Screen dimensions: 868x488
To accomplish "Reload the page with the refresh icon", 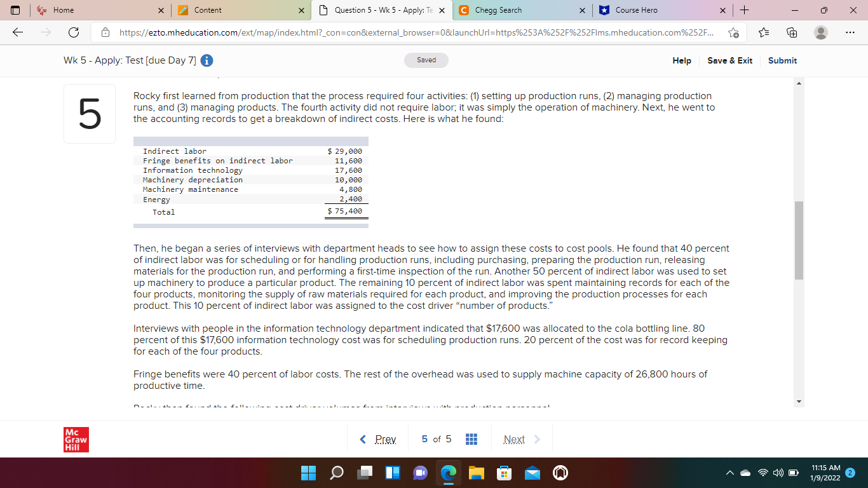I will (x=74, y=32).
